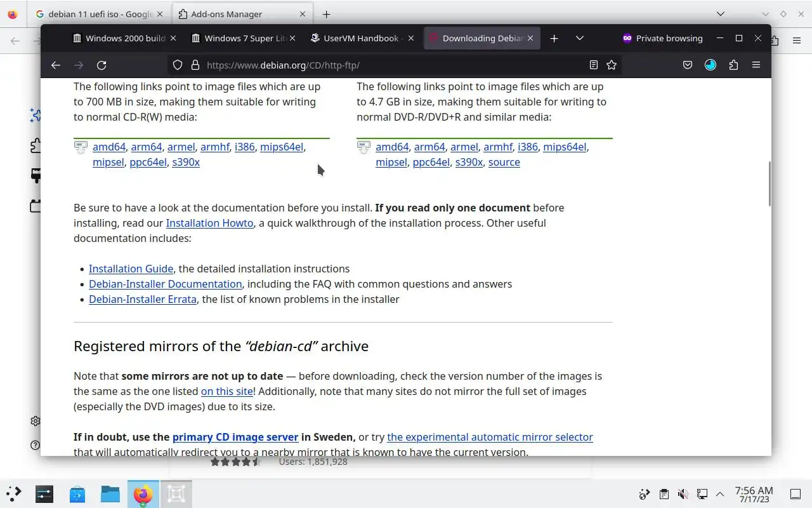
Task: Show desktop using the panel corner button
Action: [x=796, y=494]
